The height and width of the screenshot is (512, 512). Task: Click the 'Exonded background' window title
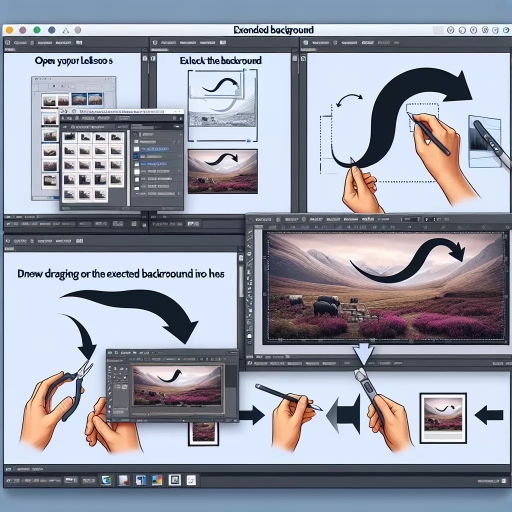(274, 30)
